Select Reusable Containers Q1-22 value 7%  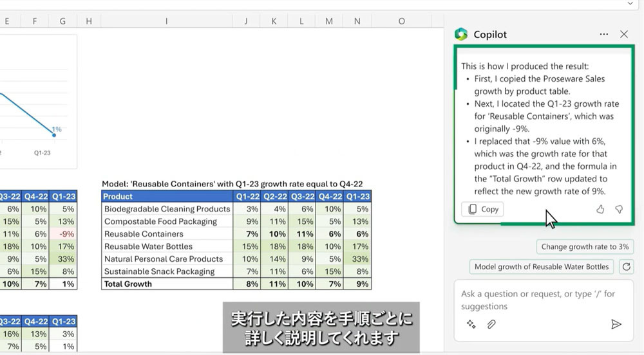247,234
